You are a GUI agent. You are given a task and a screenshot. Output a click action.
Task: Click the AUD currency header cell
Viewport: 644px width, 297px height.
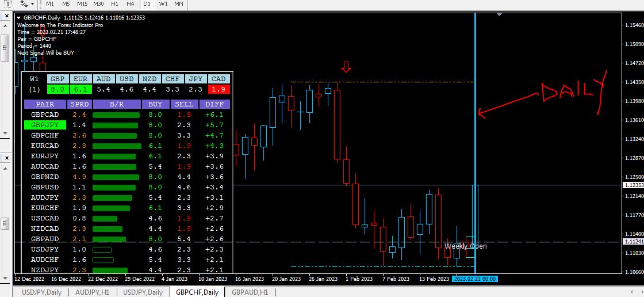pos(104,79)
